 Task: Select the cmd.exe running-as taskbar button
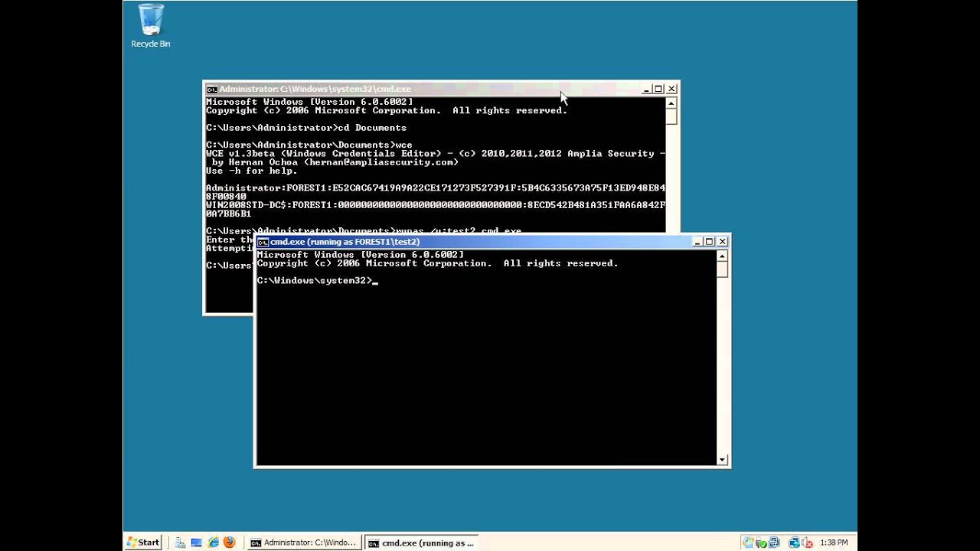(421, 543)
